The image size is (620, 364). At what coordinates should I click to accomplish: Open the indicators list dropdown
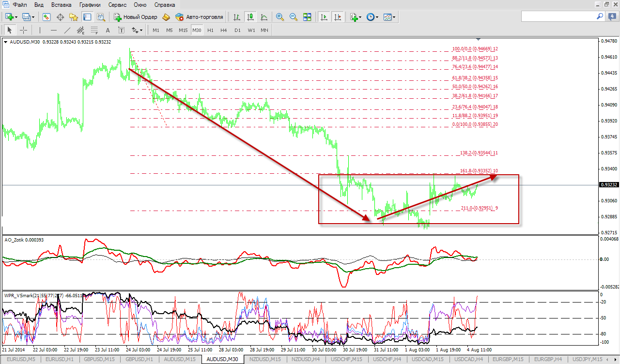point(356,17)
